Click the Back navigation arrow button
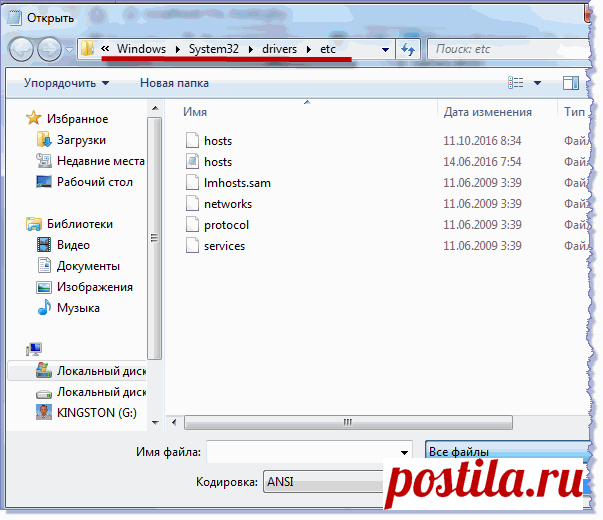Image resolution: width=603 pixels, height=520 pixels. [x=21, y=49]
